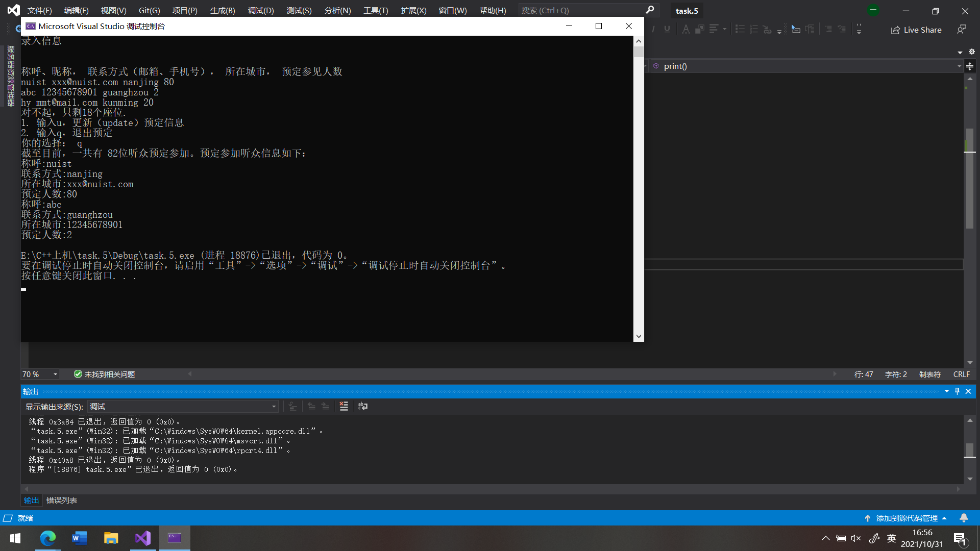
Task: Click the numbered list icon
Action: coord(754,30)
